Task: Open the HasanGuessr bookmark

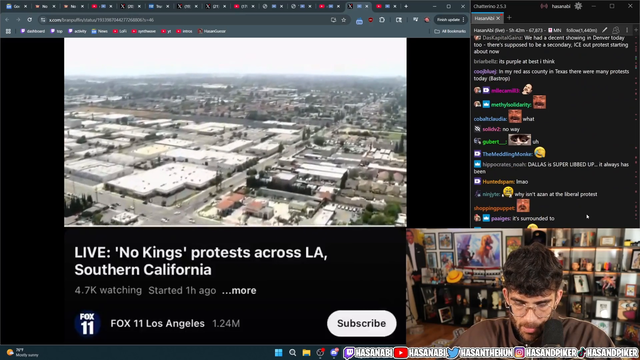Action: pos(211,31)
